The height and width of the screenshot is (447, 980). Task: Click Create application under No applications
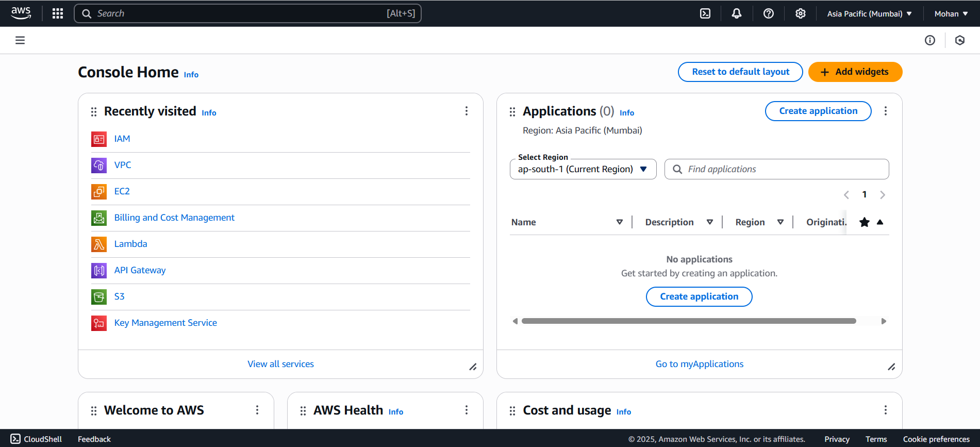699,296
